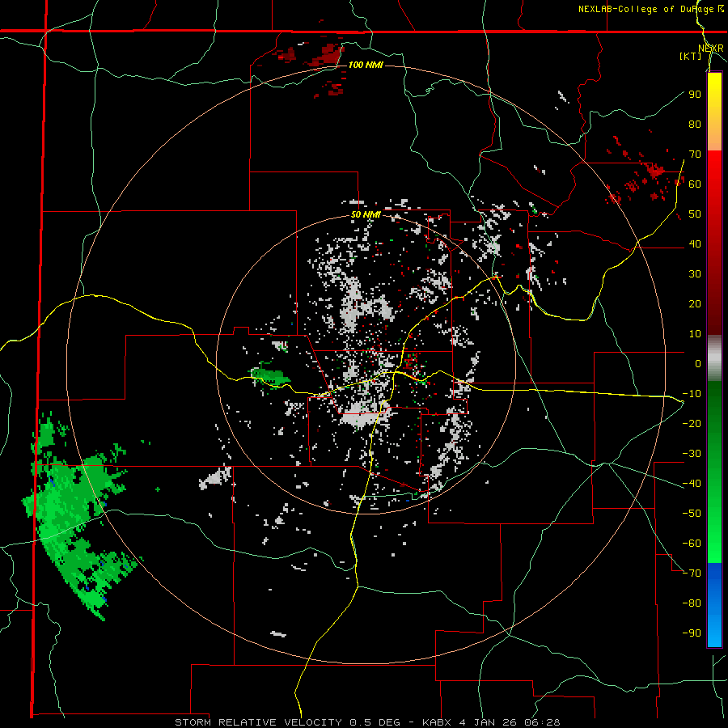
Task: Select the -20 scale value
Action: (x=692, y=423)
